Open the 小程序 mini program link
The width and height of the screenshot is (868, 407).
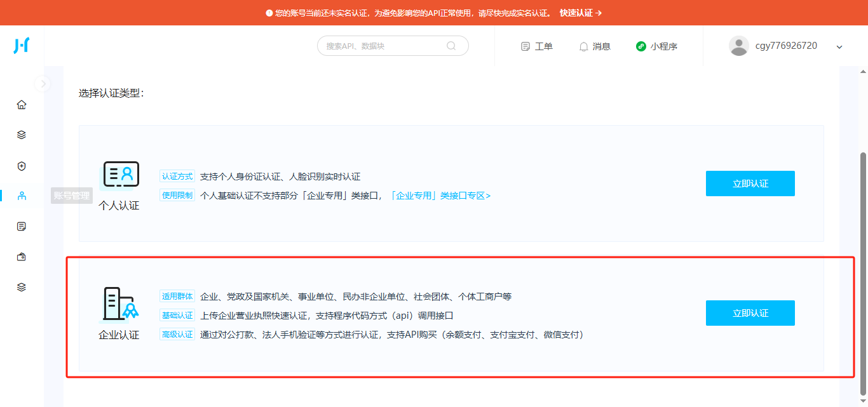pos(656,46)
